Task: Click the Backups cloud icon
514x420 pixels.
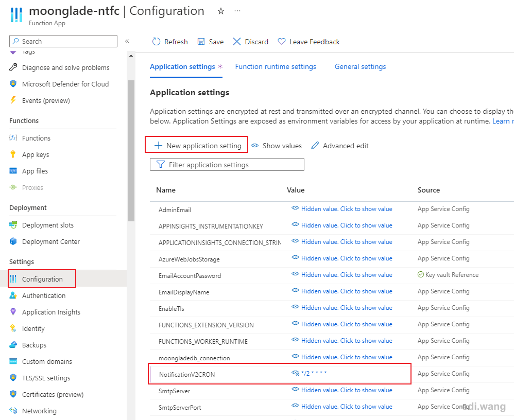Action: point(13,345)
